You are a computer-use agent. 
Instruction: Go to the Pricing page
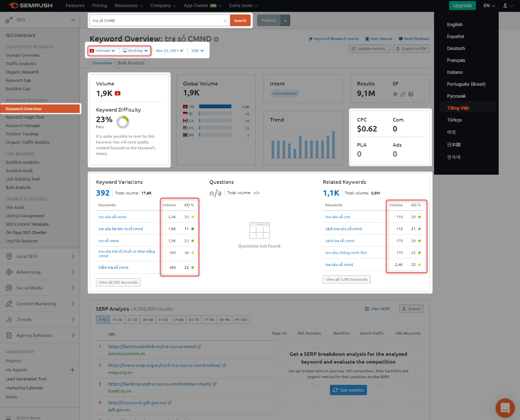[x=99, y=6]
